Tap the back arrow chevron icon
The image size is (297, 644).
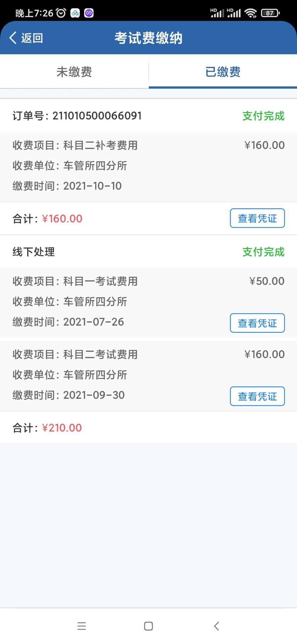(13, 38)
